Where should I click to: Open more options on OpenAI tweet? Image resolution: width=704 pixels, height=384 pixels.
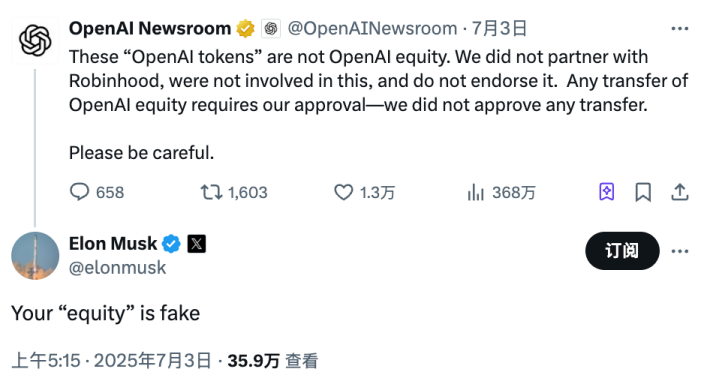click(x=680, y=29)
